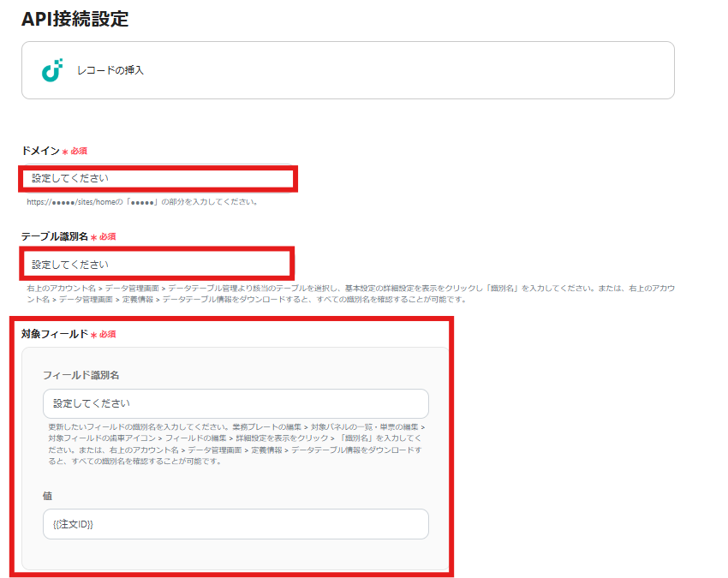The width and height of the screenshot is (728, 578).
Task: Click the API接続設定 heading
Action: point(75,19)
